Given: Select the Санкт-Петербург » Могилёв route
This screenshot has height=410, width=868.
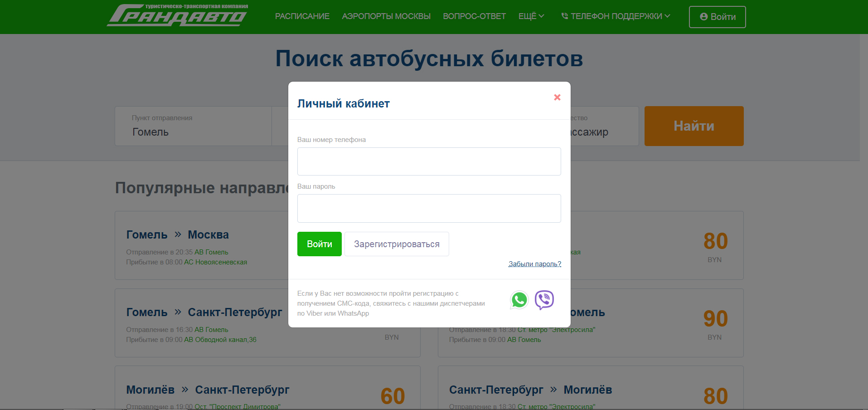Looking at the screenshot, I should coord(530,390).
